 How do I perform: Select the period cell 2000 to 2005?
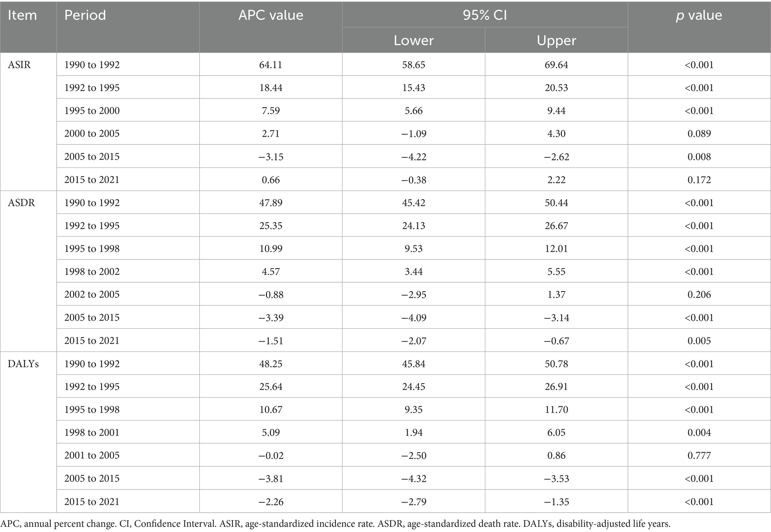coord(92,133)
